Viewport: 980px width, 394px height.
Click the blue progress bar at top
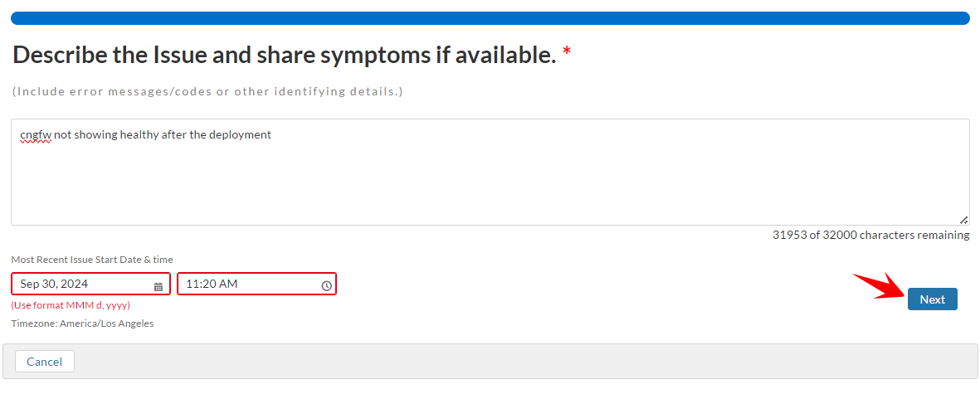pos(490,18)
